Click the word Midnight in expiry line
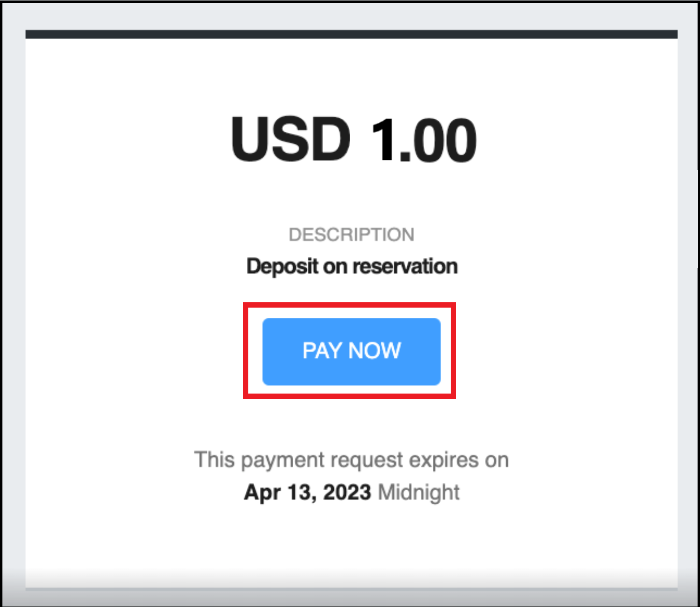Image resolution: width=700 pixels, height=607 pixels. 418,492
